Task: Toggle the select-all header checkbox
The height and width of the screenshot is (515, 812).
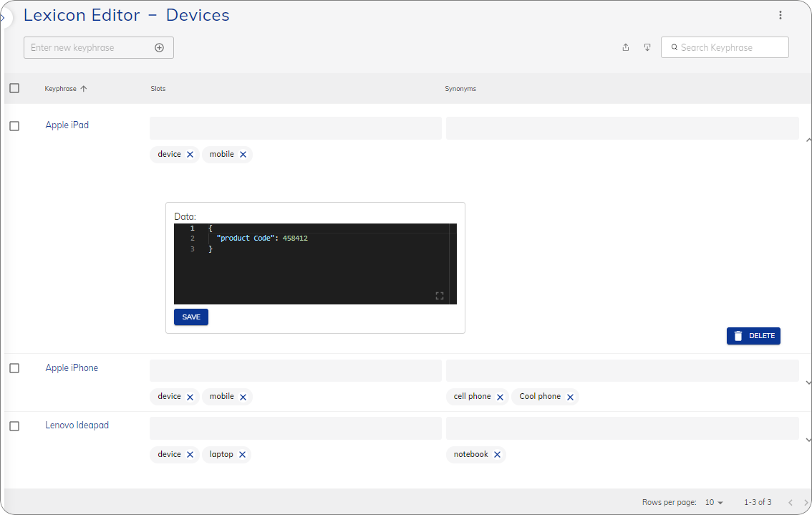Action: [14, 88]
